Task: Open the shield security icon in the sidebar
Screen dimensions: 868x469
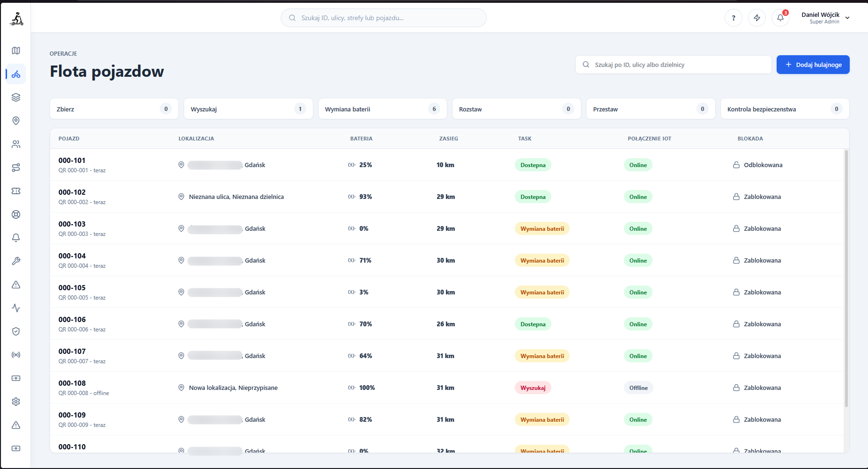Action: click(x=16, y=331)
